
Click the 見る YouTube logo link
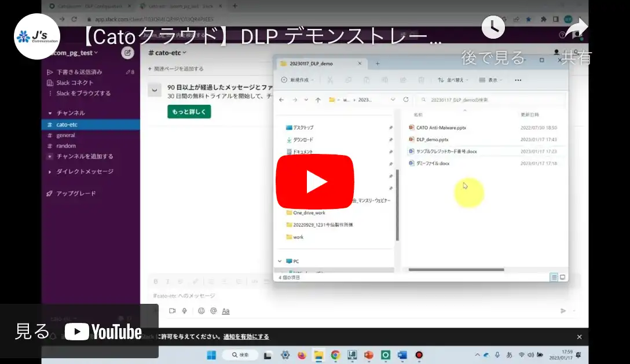pos(79,332)
